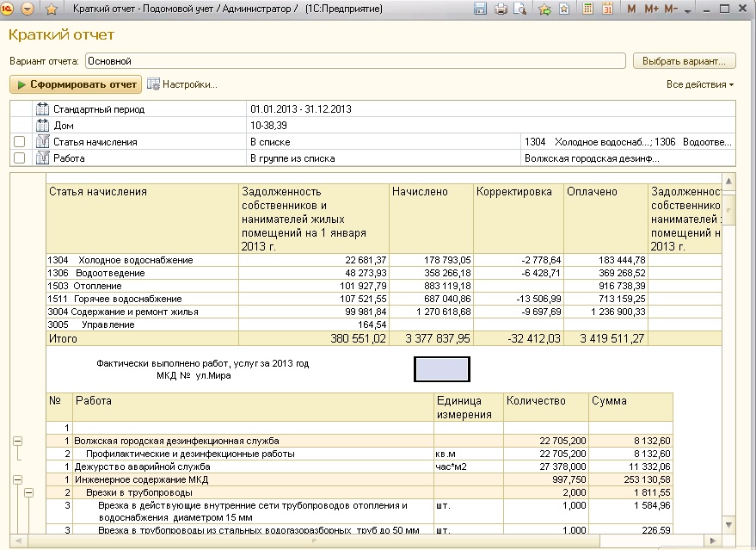Select the 3005 Управление row
The width and height of the screenshot is (756, 550).
(x=384, y=324)
